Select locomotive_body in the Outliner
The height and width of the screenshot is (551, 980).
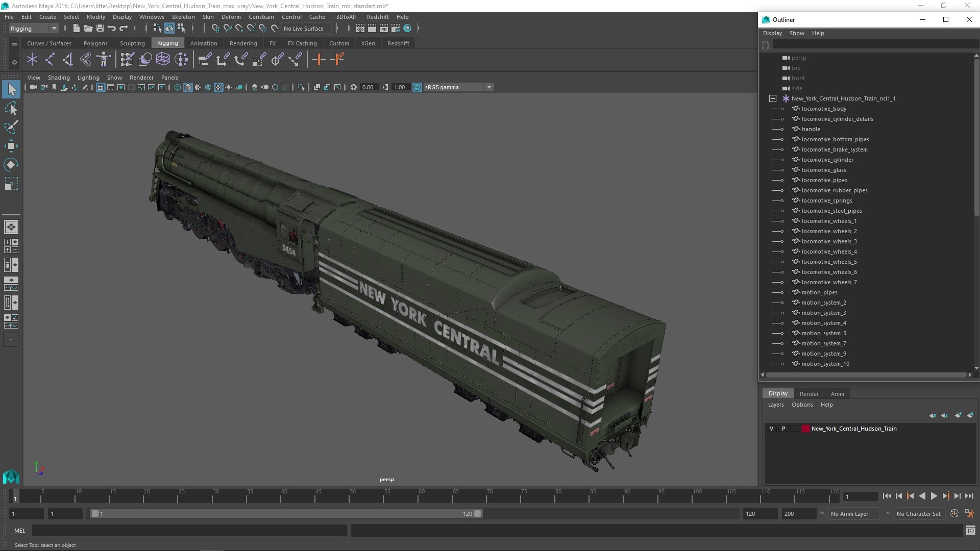(x=824, y=109)
